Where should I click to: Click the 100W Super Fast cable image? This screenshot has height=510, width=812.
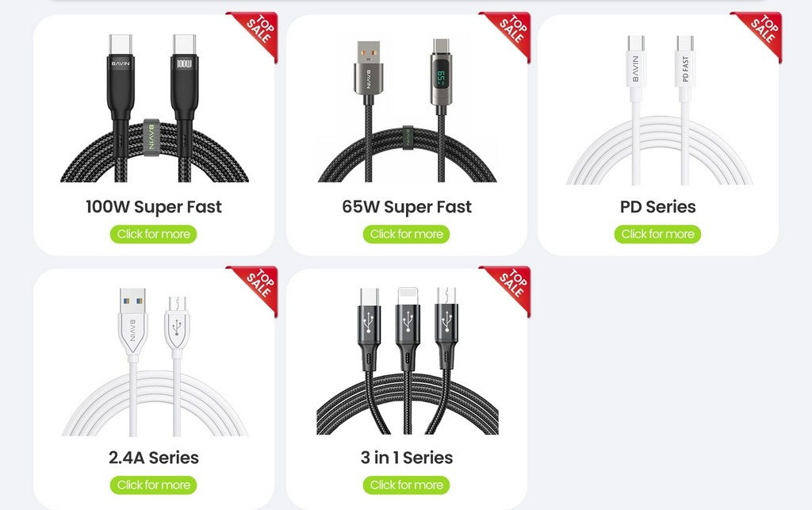155,108
